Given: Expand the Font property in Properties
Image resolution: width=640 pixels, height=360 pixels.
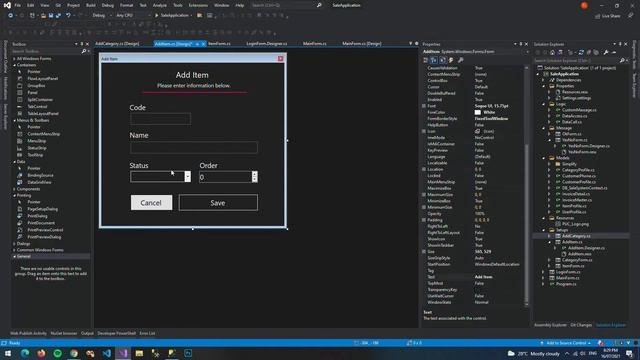Looking at the screenshot, I should click(424, 106).
